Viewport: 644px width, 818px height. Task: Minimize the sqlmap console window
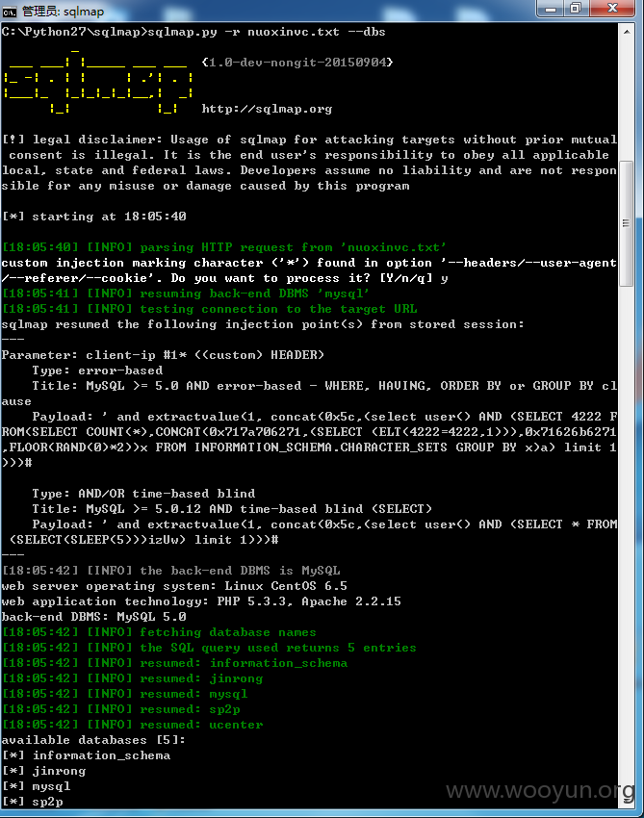551,9
